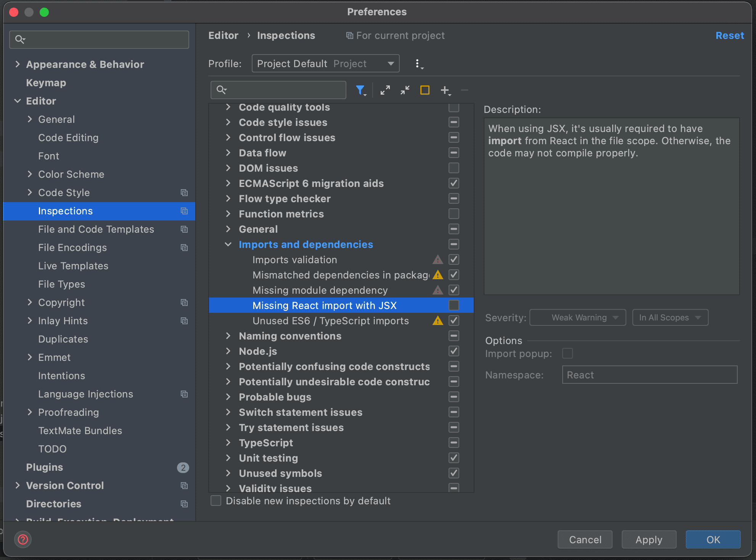The image size is (756, 560).
Task: Click the inspections search field
Action: pyautogui.click(x=282, y=90)
